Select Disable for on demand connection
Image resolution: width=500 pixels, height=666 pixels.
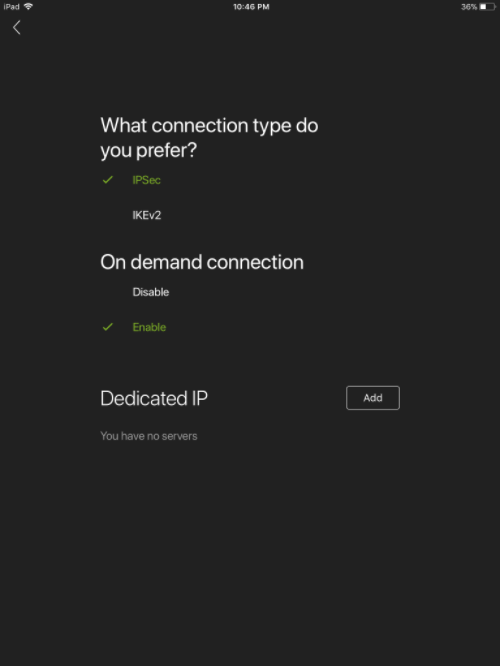151,292
